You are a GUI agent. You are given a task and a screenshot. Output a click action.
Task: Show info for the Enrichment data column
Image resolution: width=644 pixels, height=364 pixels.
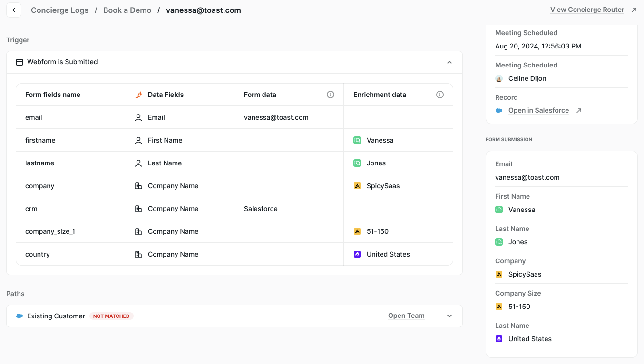(440, 95)
